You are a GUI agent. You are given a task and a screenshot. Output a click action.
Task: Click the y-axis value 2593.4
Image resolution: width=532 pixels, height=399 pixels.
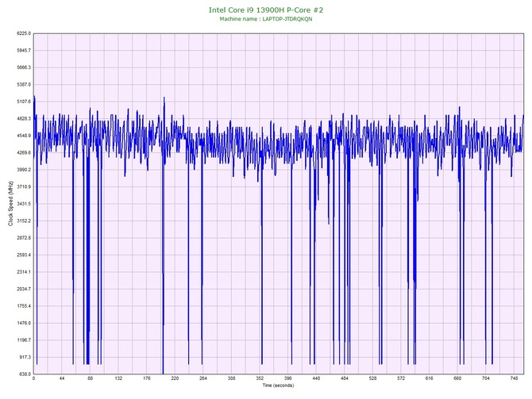coord(24,255)
